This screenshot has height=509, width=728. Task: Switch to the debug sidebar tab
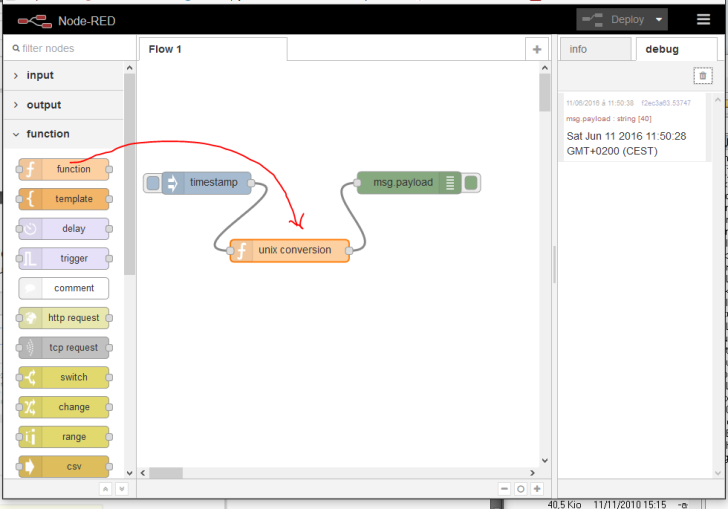coord(676,49)
